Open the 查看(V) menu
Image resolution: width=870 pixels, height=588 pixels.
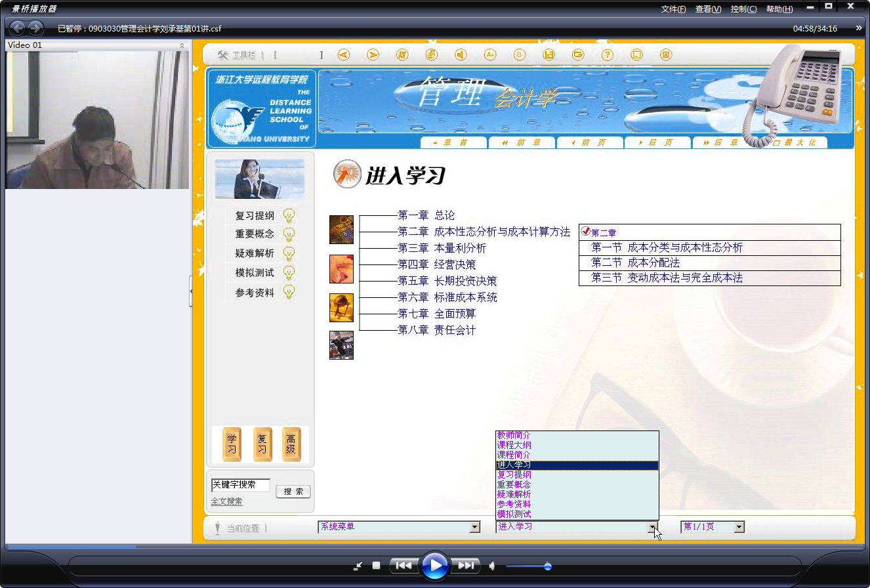coord(709,9)
